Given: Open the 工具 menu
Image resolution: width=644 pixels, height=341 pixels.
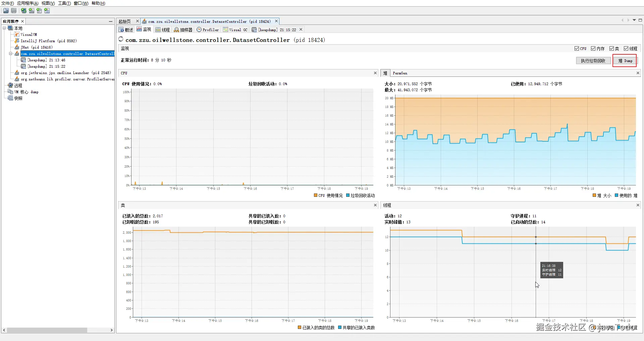Looking at the screenshot, I should (64, 3).
